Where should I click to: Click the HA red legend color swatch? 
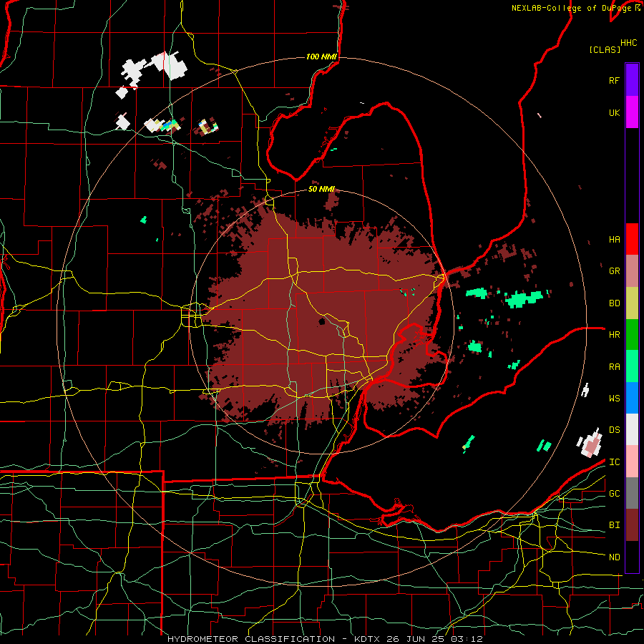click(x=632, y=239)
